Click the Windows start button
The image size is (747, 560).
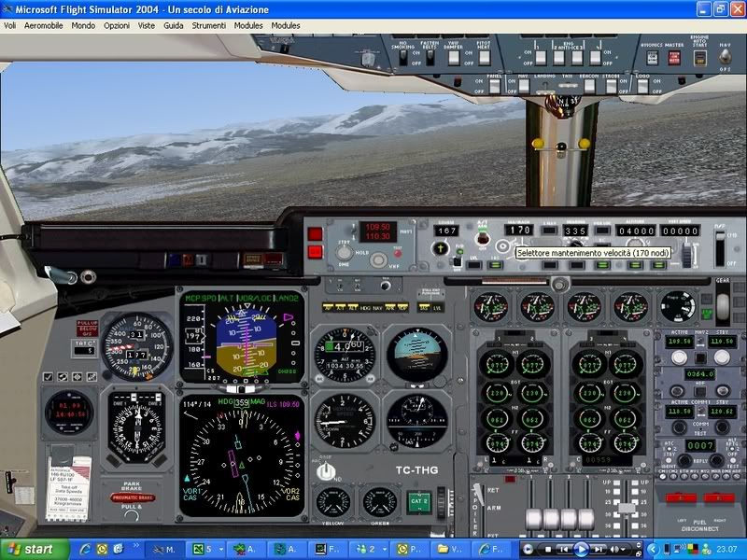35,550
